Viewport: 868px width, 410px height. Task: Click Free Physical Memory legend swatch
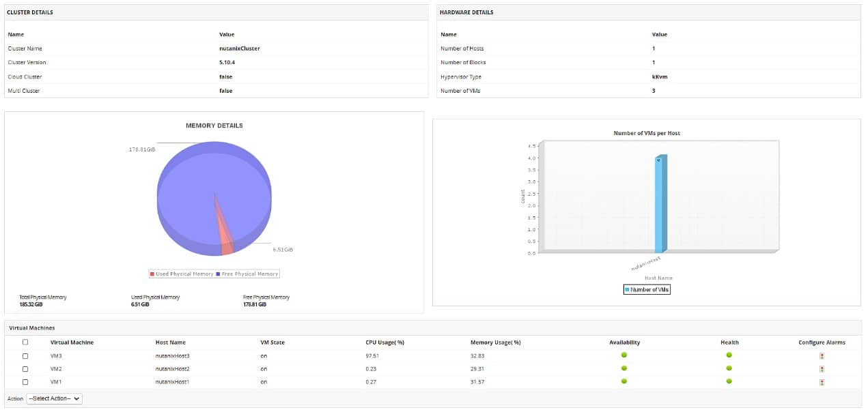tap(218, 274)
